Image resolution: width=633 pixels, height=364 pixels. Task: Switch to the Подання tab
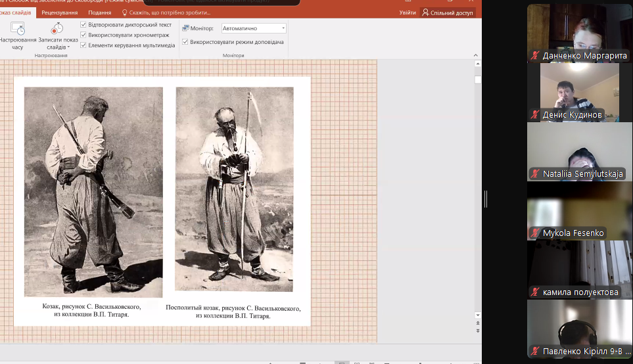coord(100,12)
